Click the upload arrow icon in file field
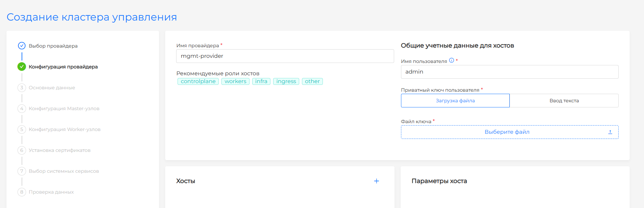This screenshot has width=644, height=208. [610, 132]
